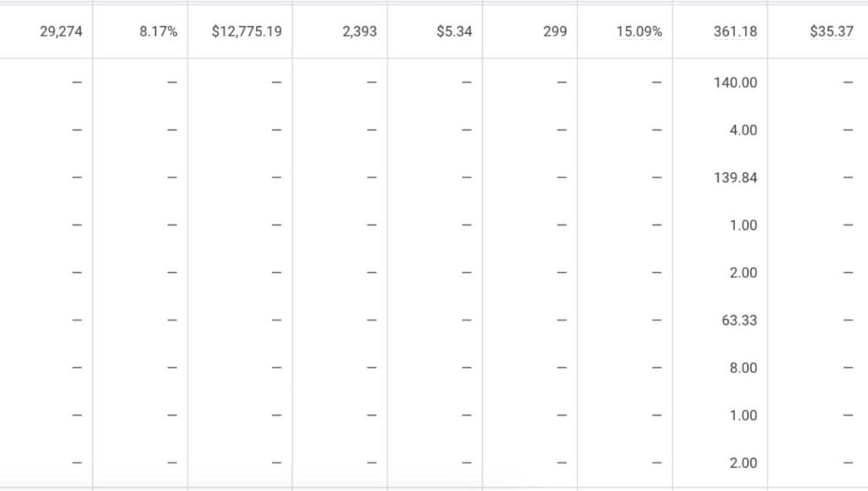Click the 15.09% summary value
868x491 pixels.
(640, 32)
